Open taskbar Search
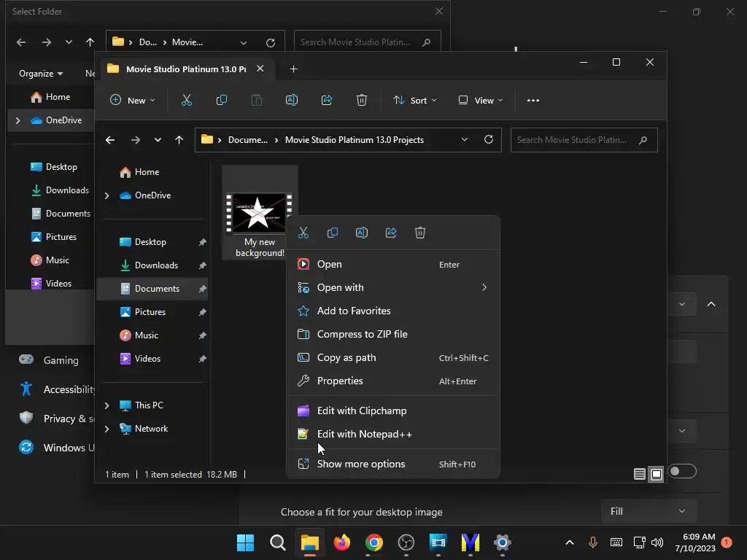The width and height of the screenshot is (747, 560). click(278, 542)
